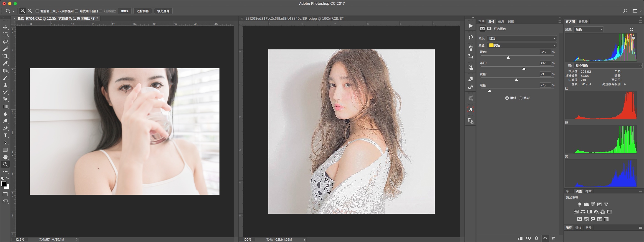The height and width of the screenshot is (242, 644).
Task: Toggle adjustment layer visibility eye icon
Action: coord(545,238)
